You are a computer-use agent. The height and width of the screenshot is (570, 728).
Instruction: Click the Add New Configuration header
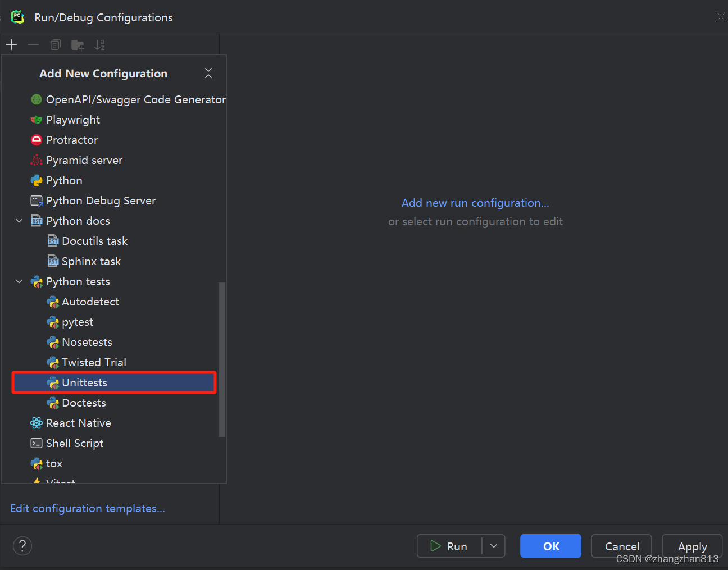[x=103, y=74]
